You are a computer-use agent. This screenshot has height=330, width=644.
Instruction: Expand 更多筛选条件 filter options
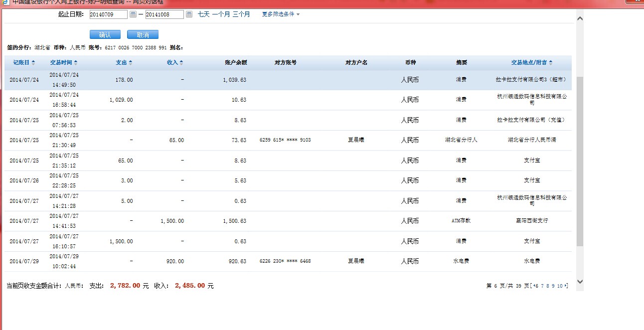coord(281,14)
